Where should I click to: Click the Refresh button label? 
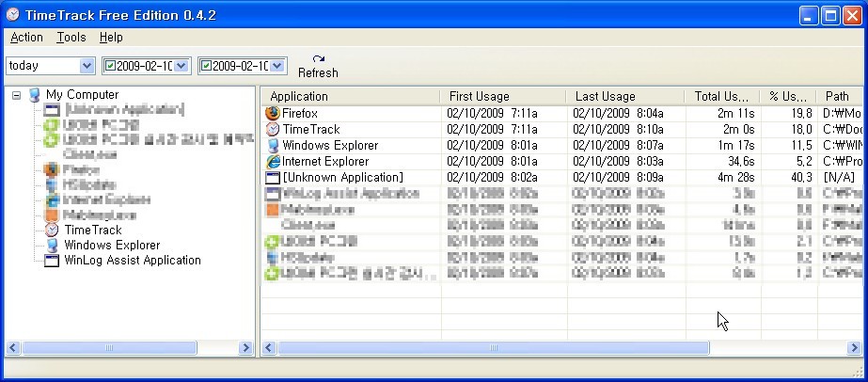tap(318, 73)
